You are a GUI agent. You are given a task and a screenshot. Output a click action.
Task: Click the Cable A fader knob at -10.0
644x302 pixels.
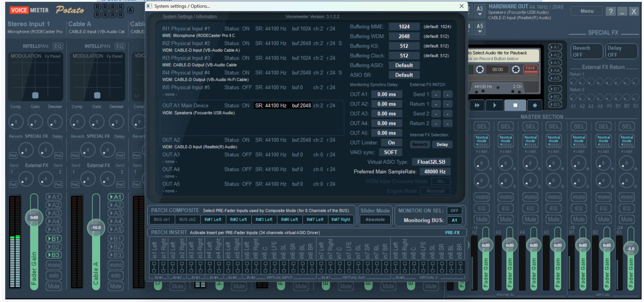click(x=96, y=228)
